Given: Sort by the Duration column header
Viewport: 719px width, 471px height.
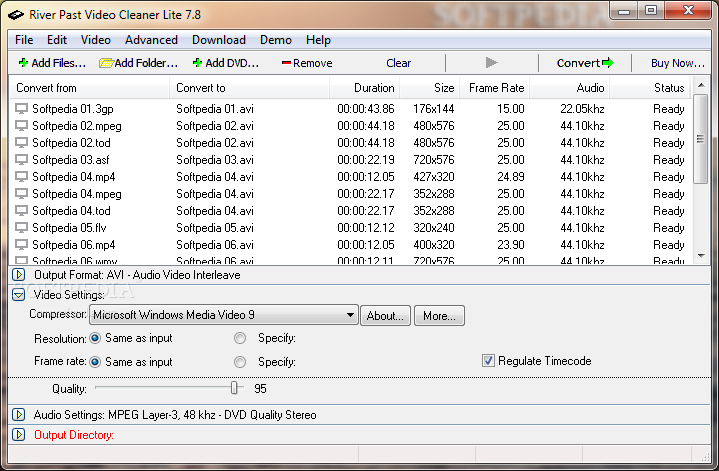Looking at the screenshot, I should click(365, 88).
